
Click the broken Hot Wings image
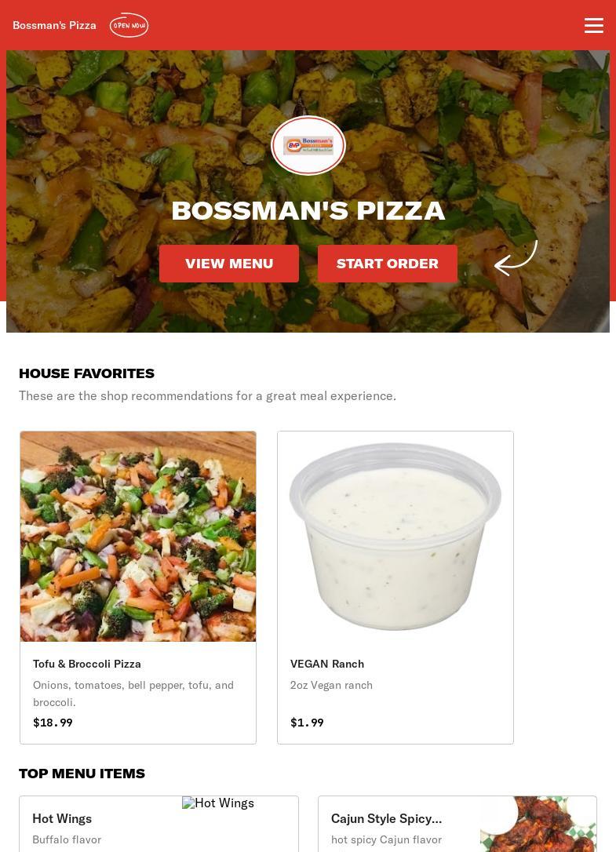point(218,803)
